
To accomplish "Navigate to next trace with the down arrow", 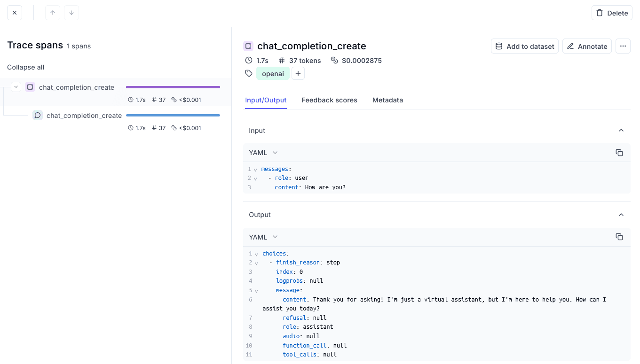I will tap(71, 13).
